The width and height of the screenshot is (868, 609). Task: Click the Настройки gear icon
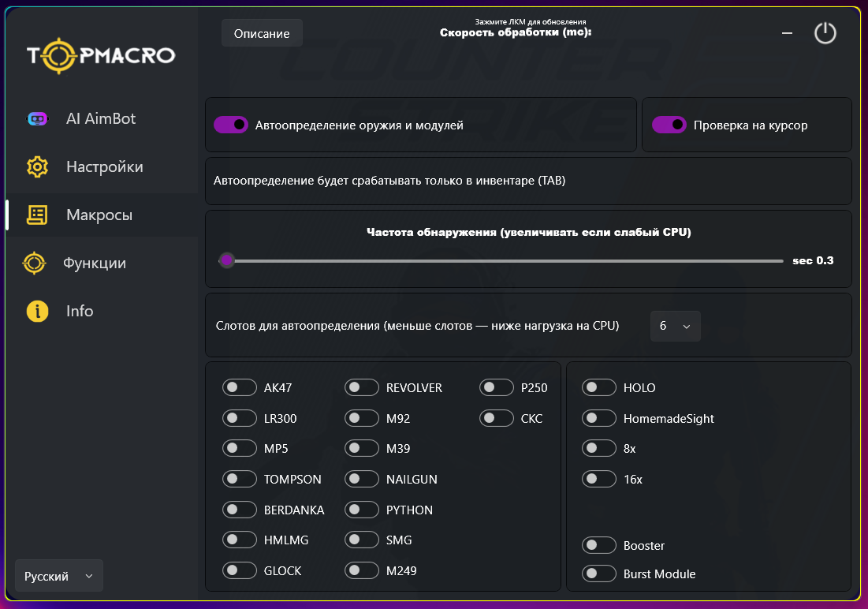tap(37, 167)
